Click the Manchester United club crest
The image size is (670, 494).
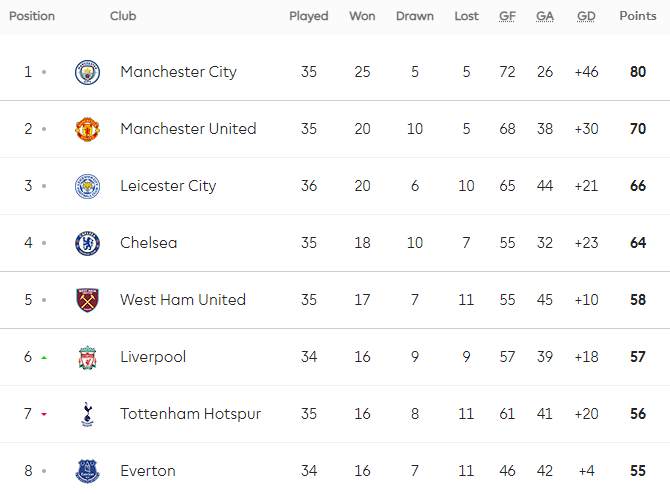88,129
